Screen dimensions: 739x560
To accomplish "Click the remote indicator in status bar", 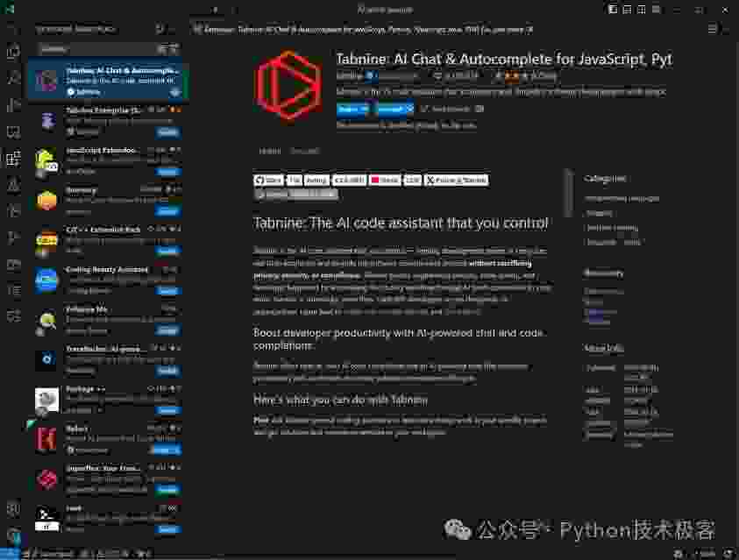I will point(10,554).
